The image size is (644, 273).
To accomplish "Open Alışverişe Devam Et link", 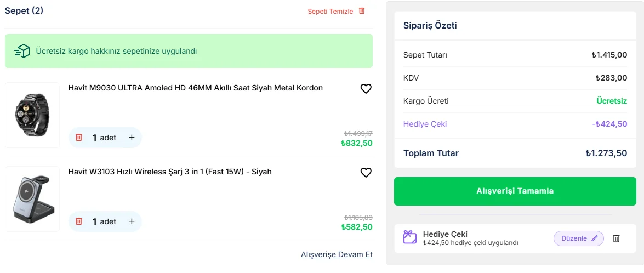I will 337,254.
